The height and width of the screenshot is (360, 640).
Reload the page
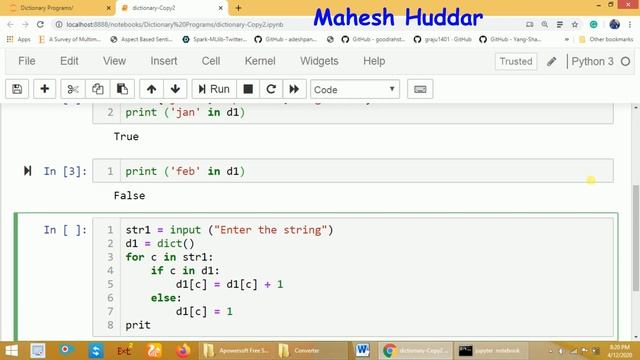[x=40, y=24]
